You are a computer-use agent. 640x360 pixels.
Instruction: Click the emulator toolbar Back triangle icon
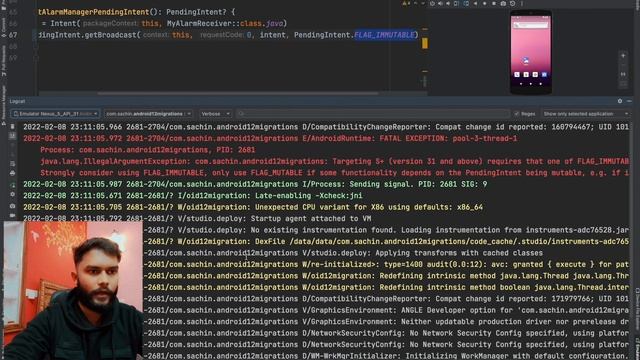(x=475, y=3)
